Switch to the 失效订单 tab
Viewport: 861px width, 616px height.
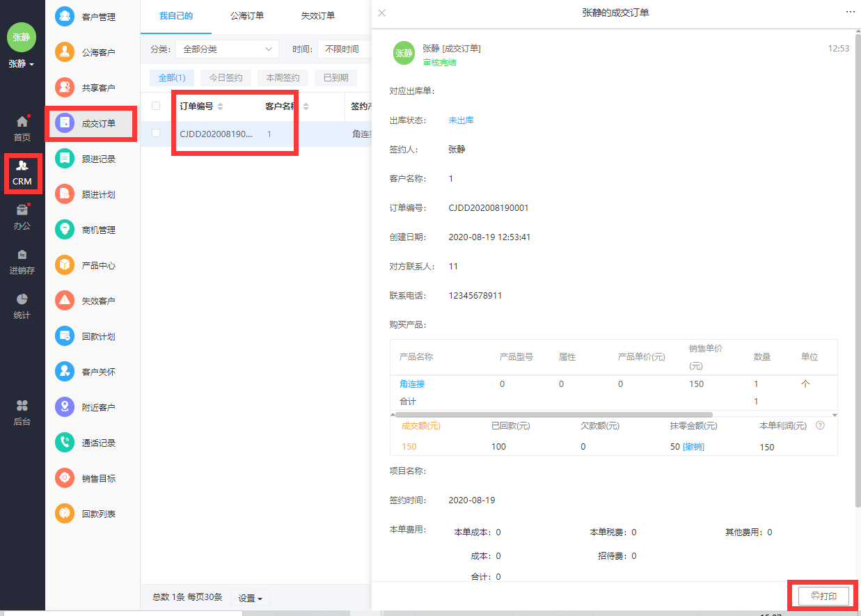(318, 15)
